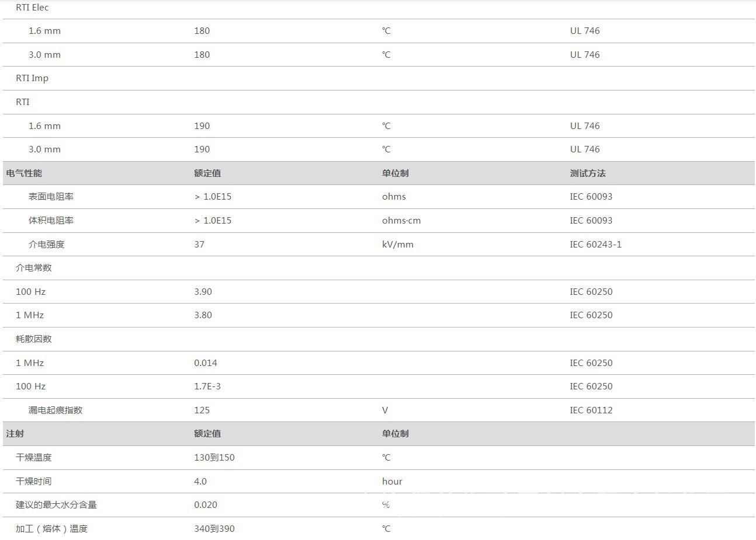Click the IEC 60112 test method cell

(x=591, y=410)
